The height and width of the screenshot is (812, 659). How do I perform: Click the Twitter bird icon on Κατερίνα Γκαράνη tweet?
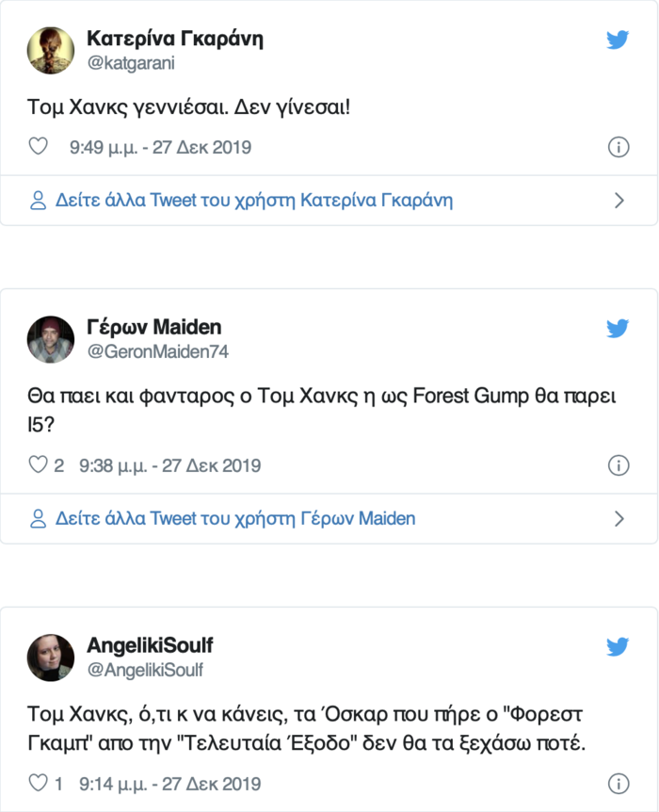(619, 41)
